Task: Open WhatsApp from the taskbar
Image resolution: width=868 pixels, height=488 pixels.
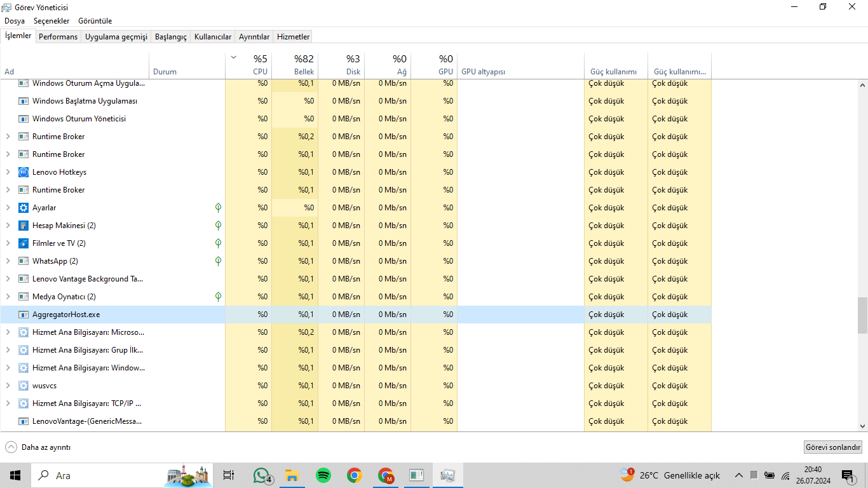Action: coord(262,475)
